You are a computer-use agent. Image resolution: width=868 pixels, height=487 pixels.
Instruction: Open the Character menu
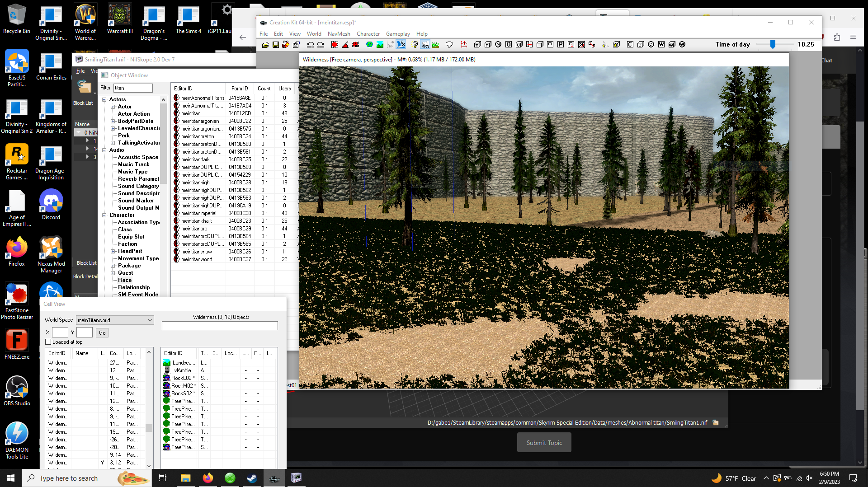click(368, 34)
